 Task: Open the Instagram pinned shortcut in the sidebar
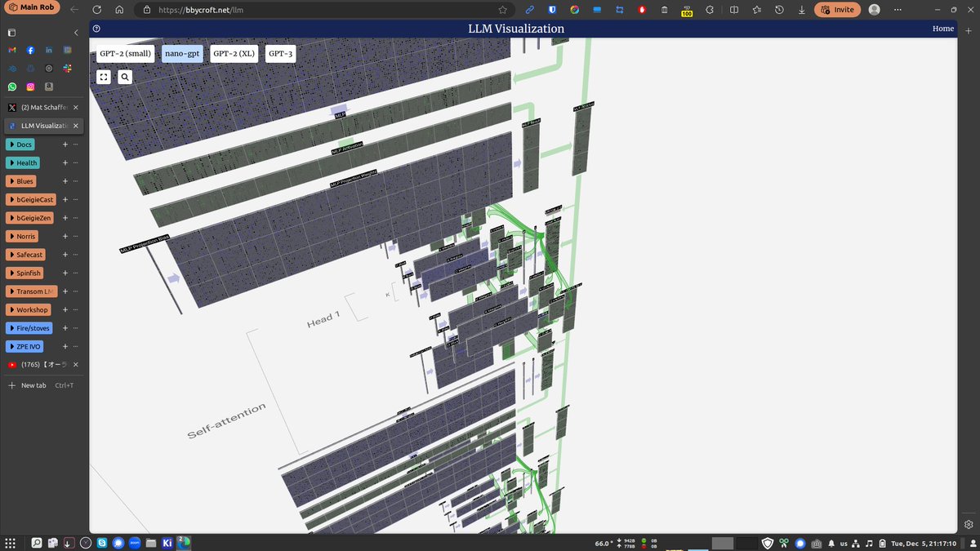[x=30, y=87]
